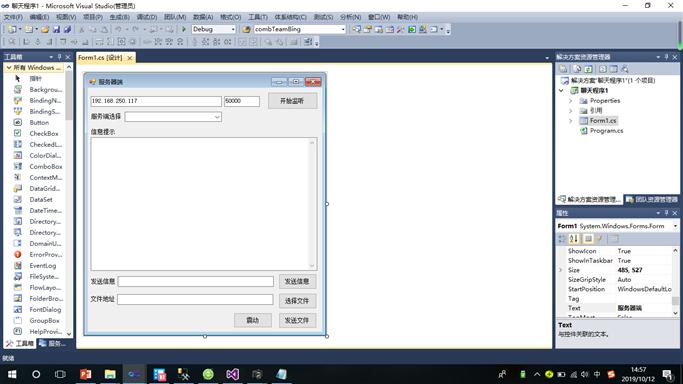Expand the Form1.cs node in solution explorer
This screenshot has width=683, height=384.
[x=571, y=121]
